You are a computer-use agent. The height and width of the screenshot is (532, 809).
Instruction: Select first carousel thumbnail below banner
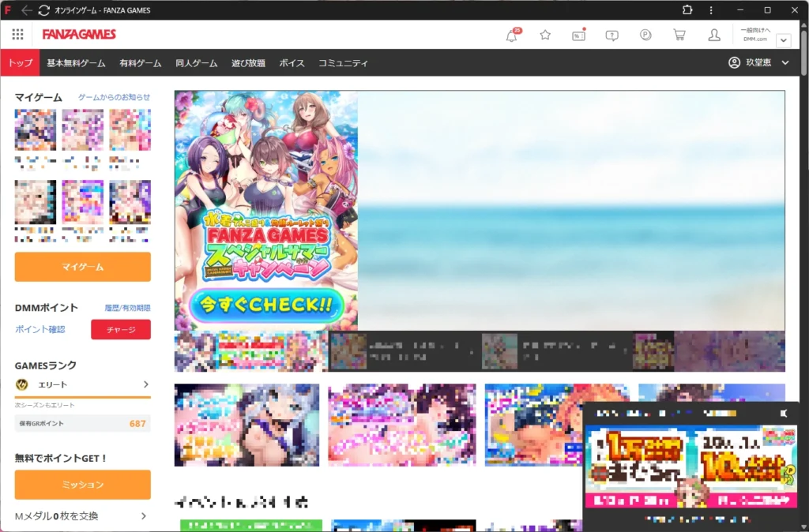(x=250, y=351)
